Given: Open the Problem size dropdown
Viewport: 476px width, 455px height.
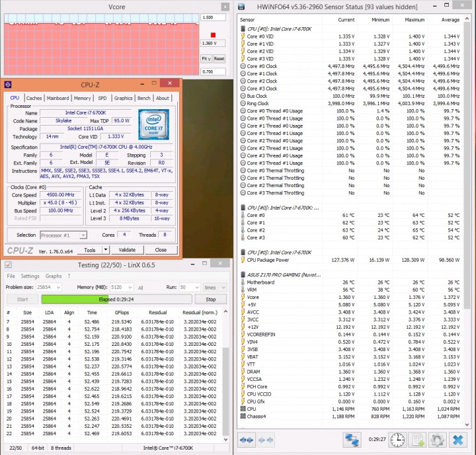Looking at the screenshot, I should point(58,287).
